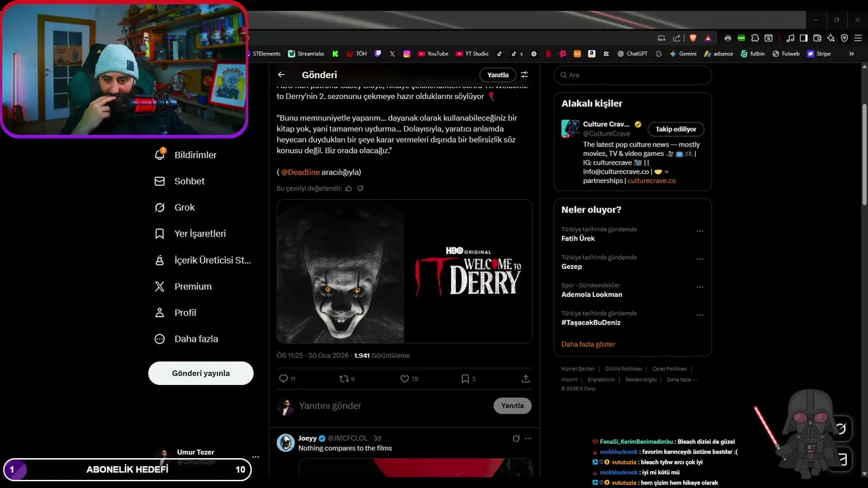Bookmark the post showing 3 bookmarks

465,379
